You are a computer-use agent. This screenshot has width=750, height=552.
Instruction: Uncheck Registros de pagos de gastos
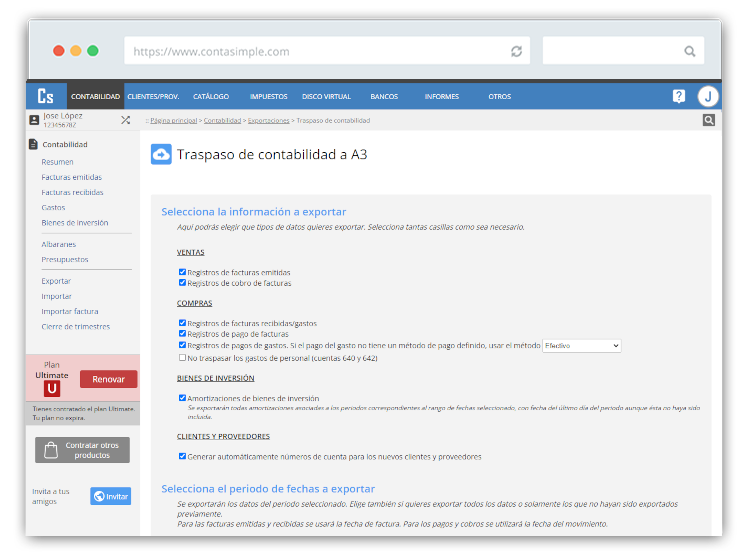pyautogui.click(x=182, y=345)
